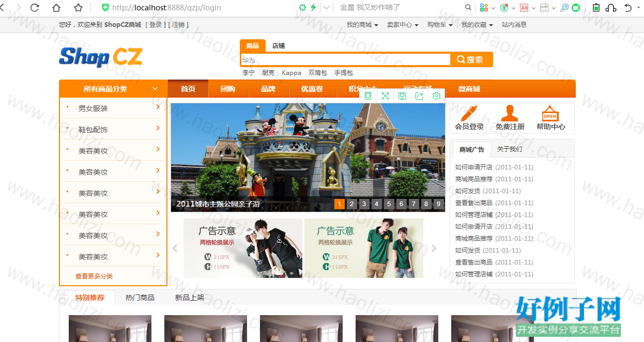Click the green battery-shaped toolbar icon

coord(596,8)
